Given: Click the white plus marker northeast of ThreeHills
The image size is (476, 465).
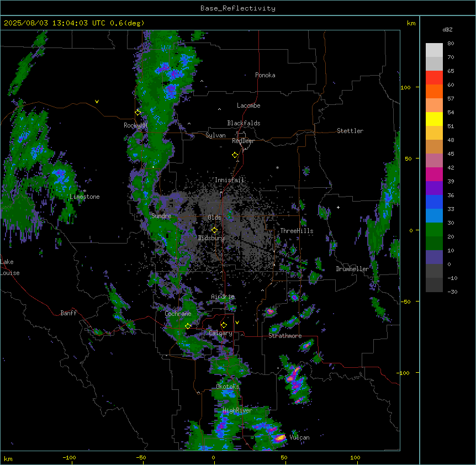Looking at the screenshot, I should tap(338, 207).
